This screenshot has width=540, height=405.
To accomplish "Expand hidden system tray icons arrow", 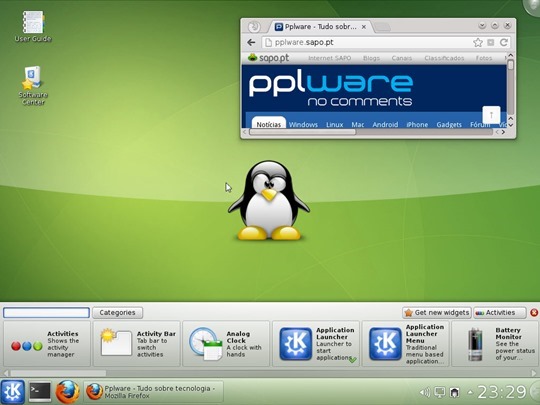I will tap(470, 392).
